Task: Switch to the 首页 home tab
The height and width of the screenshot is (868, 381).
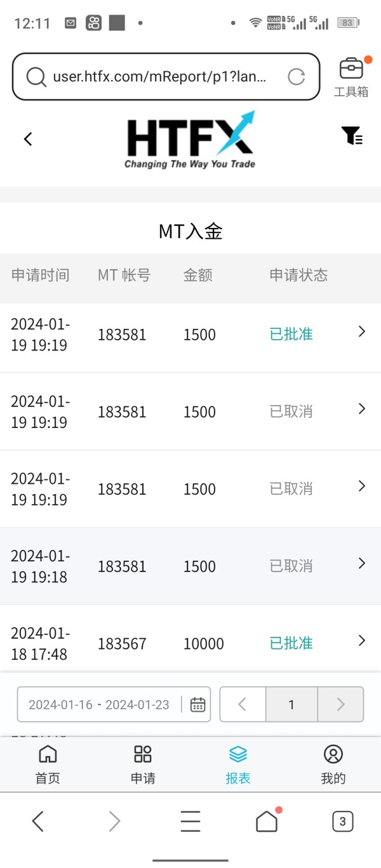Action: (48, 765)
